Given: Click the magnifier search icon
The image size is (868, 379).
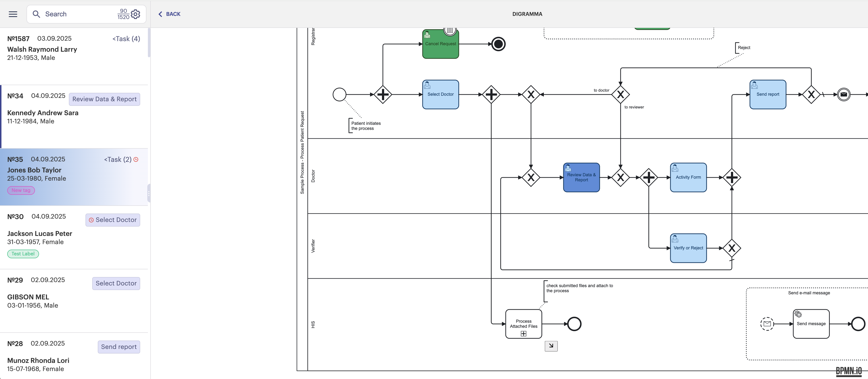Looking at the screenshot, I should tap(36, 14).
